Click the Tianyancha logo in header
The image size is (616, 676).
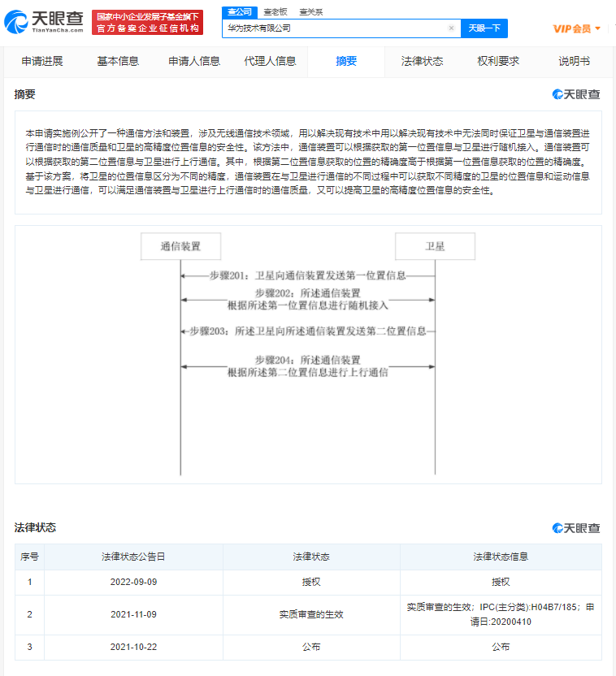[44, 23]
